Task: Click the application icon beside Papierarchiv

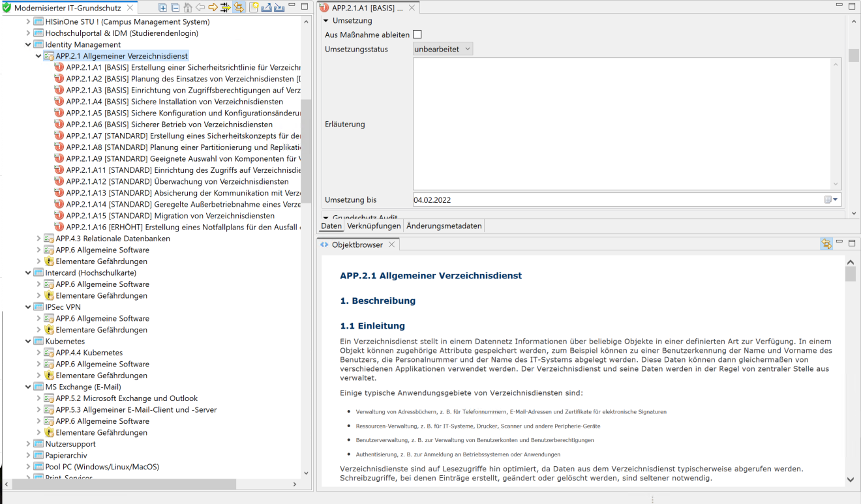Action: [38, 455]
